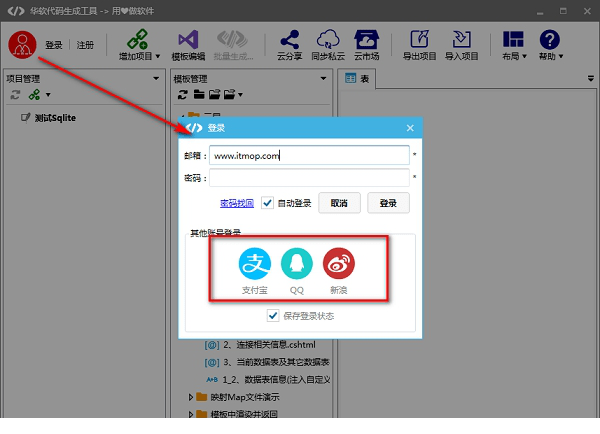Expand the 模板管理 panel dropdown arrow
600x434 pixels.
[x=323, y=78]
